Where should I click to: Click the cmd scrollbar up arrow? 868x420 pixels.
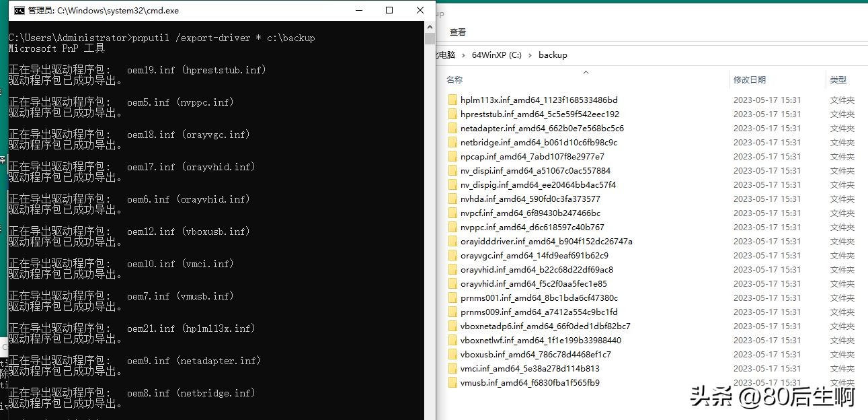click(x=430, y=27)
